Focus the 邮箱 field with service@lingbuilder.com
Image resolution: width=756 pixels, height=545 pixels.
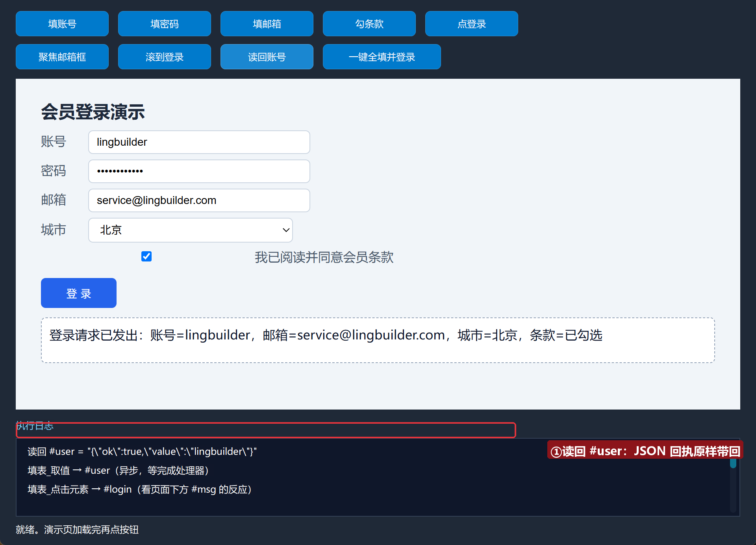(199, 200)
